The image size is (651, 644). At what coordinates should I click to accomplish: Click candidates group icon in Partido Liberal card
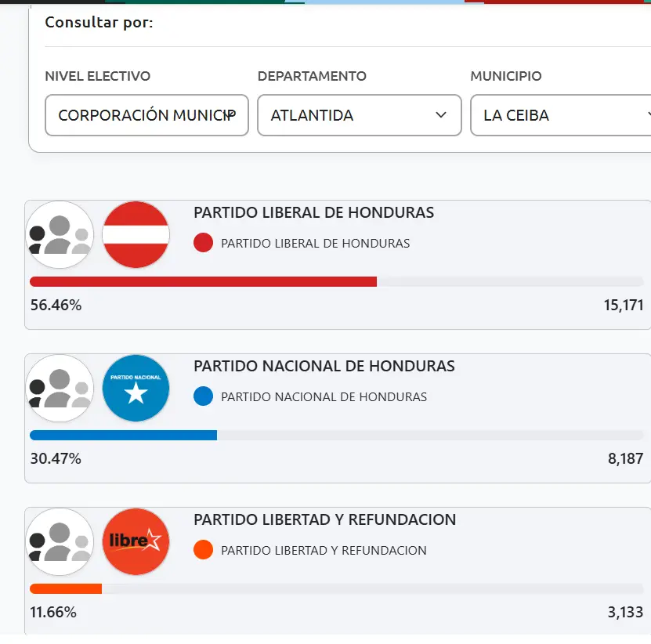coord(60,235)
